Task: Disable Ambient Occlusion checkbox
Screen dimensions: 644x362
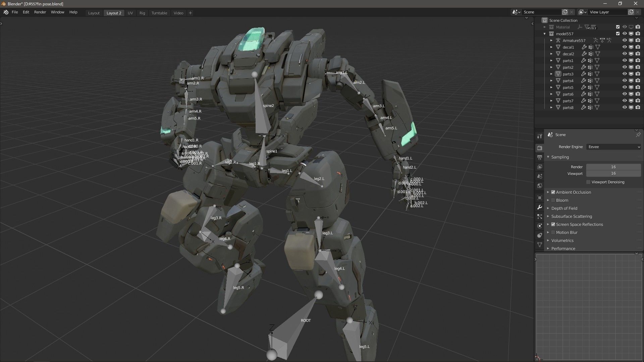Action: point(553,192)
